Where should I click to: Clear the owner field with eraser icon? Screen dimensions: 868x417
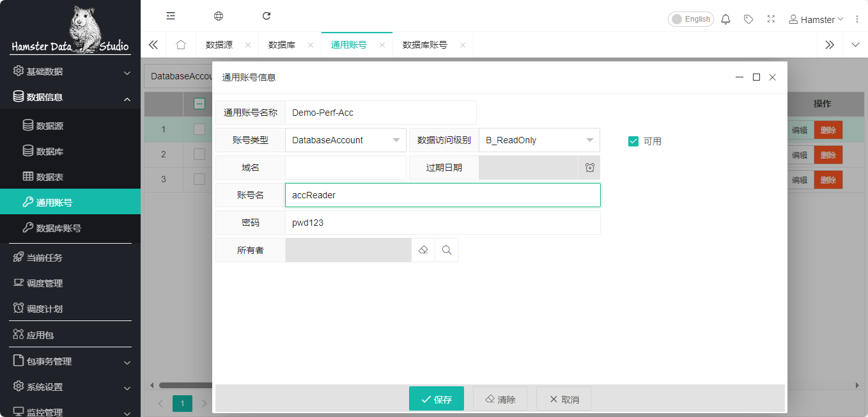coord(423,250)
